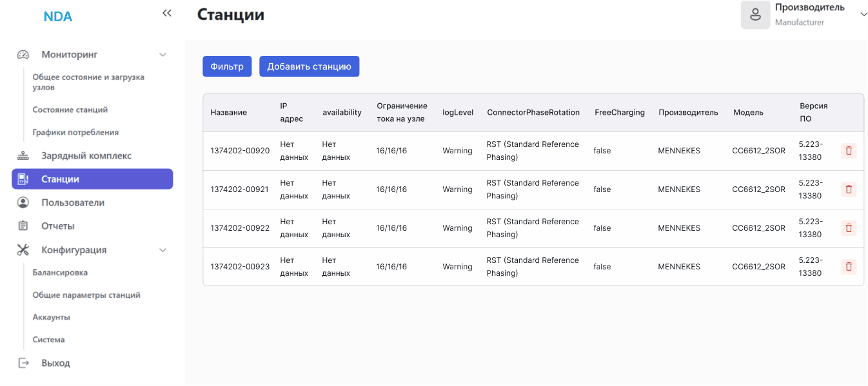Open Состояние станций menu item

[x=70, y=110]
